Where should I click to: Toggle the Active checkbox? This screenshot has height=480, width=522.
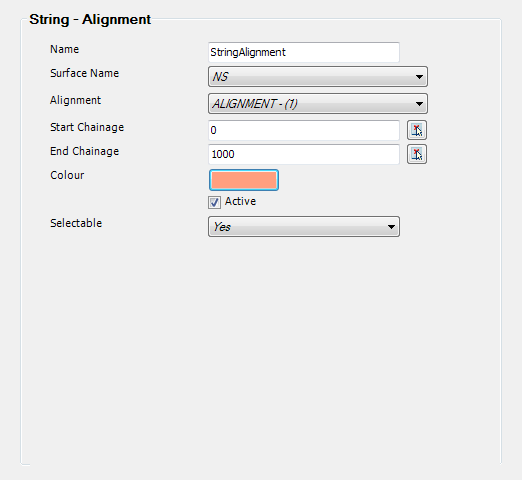pyautogui.click(x=214, y=202)
